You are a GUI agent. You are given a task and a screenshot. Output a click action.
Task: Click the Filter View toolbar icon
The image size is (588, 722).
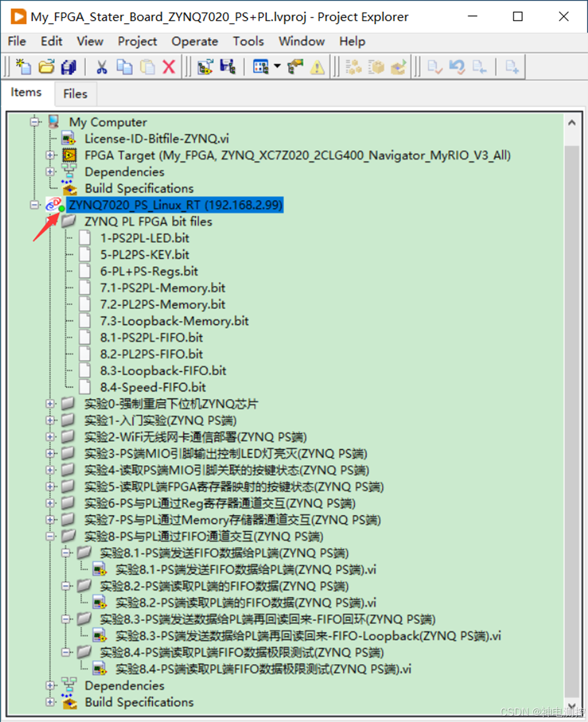[x=261, y=67]
